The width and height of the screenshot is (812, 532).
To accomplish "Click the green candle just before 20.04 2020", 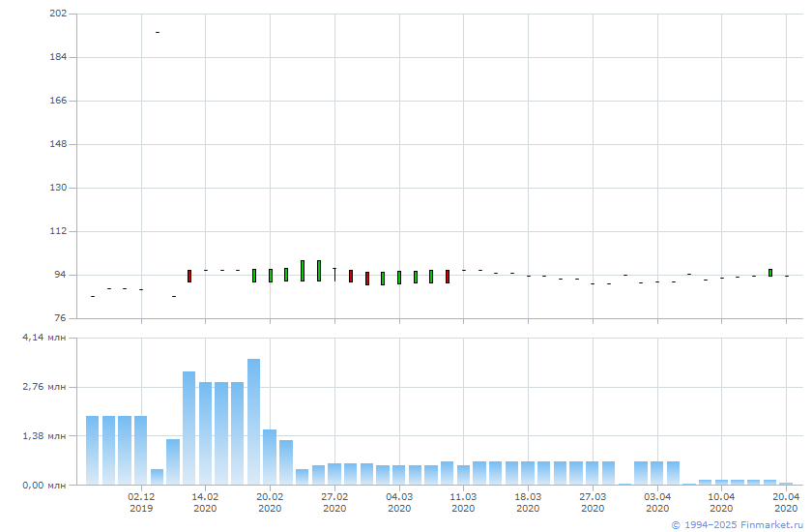I will (x=770, y=273).
